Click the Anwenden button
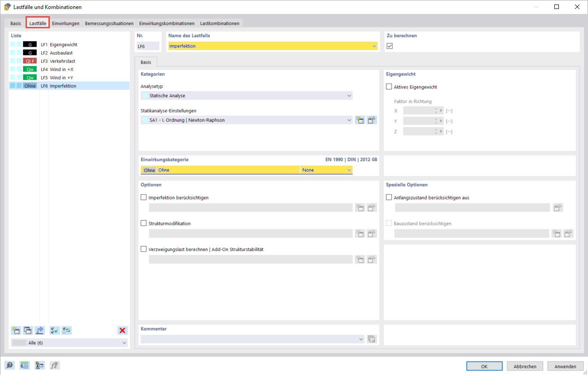588x375 pixels. (x=564, y=366)
